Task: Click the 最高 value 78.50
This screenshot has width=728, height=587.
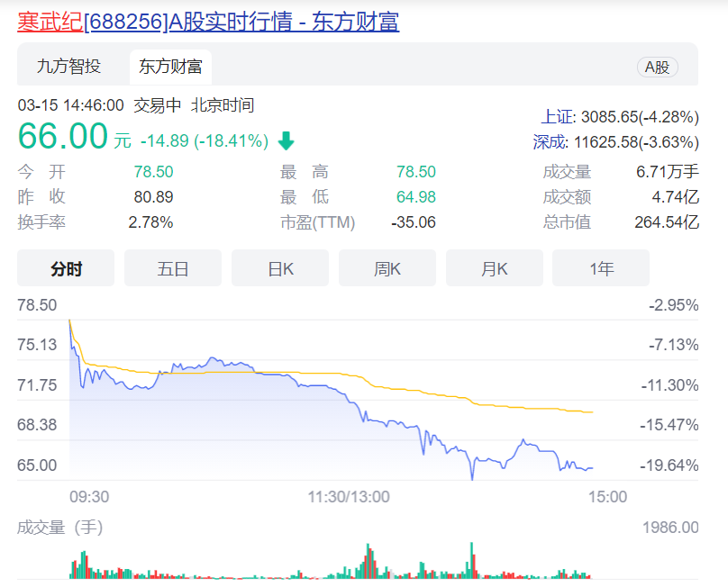Action: pyautogui.click(x=416, y=172)
